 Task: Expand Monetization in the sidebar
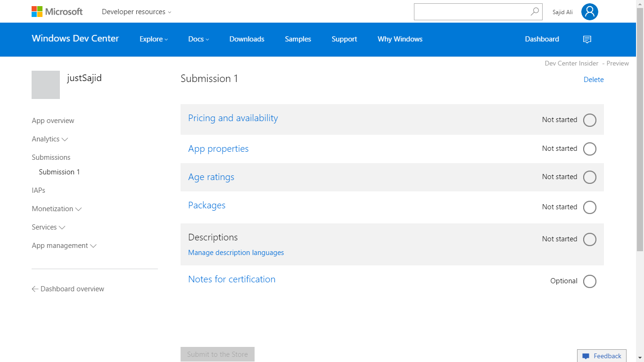(57, 209)
